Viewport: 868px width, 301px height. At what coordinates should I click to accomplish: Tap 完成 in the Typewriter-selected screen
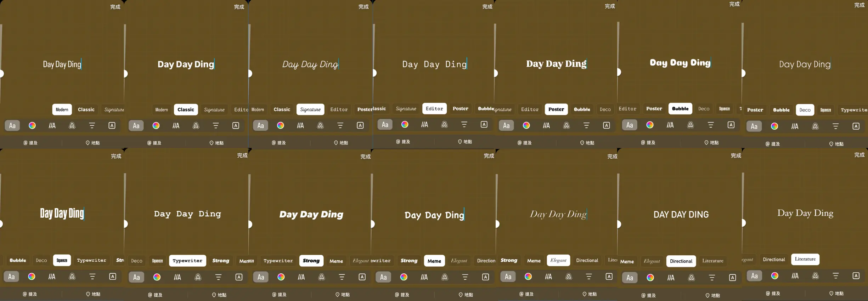click(x=242, y=155)
